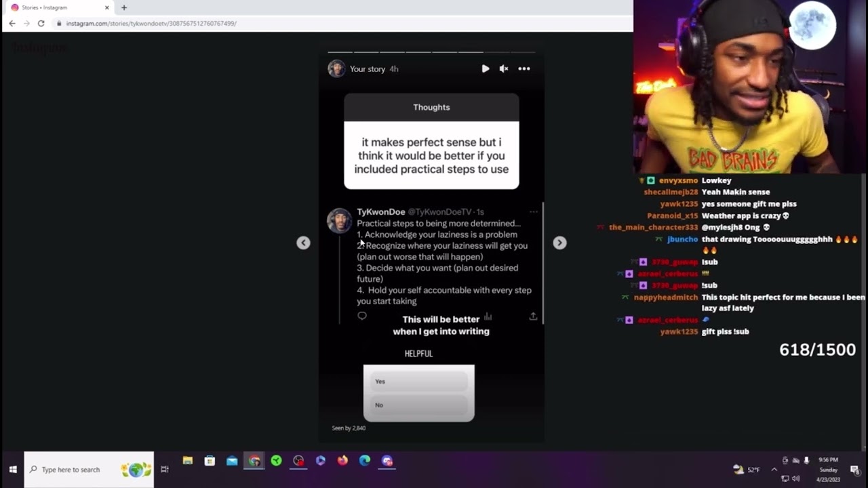Launch Microsoft Store from the taskbar
This screenshot has width=868, height=488.
pos(210,461)
